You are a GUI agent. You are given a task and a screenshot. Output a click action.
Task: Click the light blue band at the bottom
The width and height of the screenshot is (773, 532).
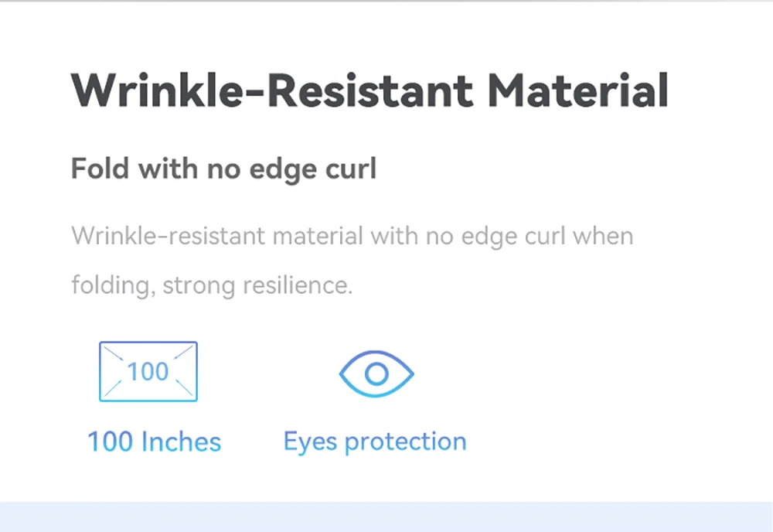click(x=386, y=517)
